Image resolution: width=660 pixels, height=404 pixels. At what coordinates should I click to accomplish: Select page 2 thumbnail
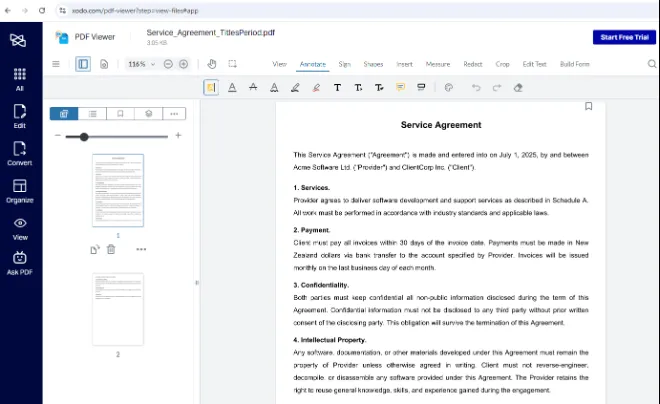[118, 309]
